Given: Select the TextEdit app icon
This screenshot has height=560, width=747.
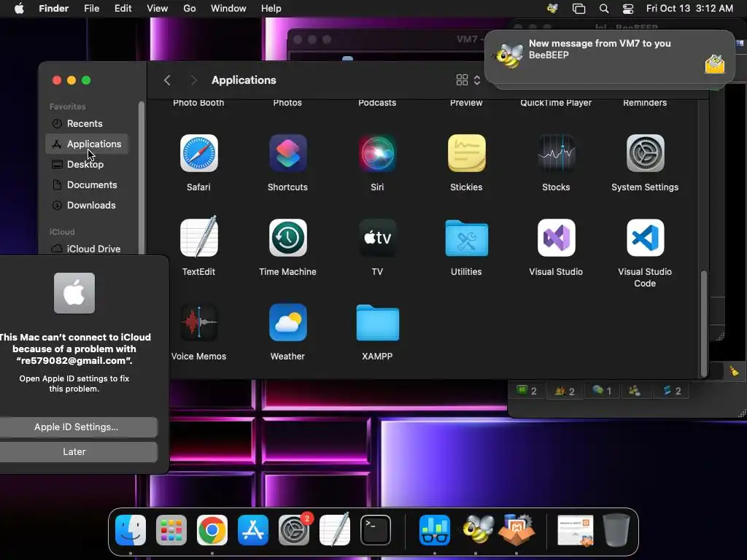Looking at the screenshot, I should point(198,237).
